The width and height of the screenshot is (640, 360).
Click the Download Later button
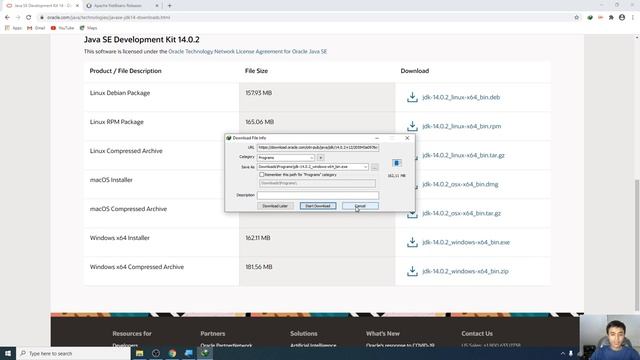(x=275, y=206)
